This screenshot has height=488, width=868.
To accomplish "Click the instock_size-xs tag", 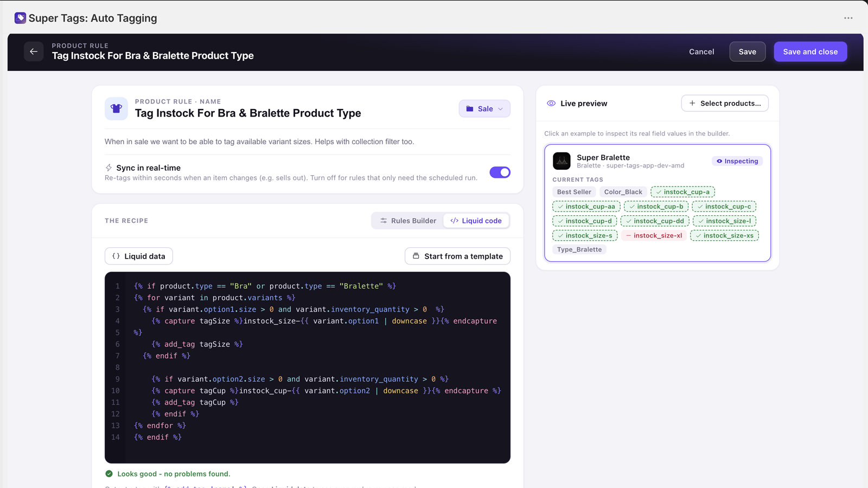I will [724, 236].
